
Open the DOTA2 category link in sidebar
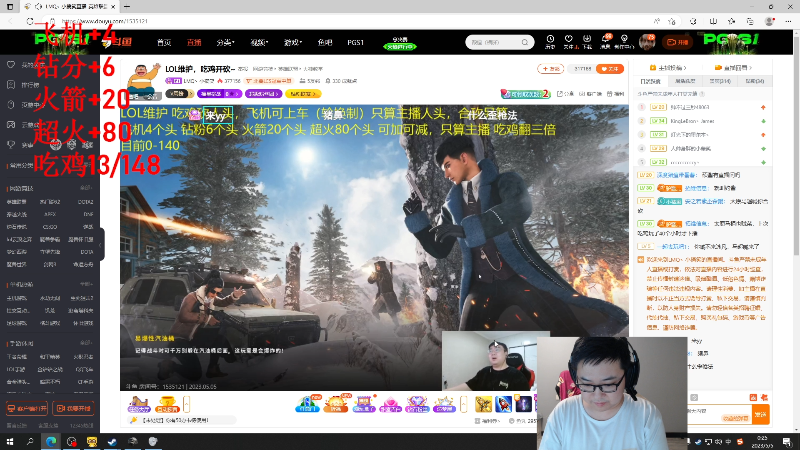pos(85,202)
